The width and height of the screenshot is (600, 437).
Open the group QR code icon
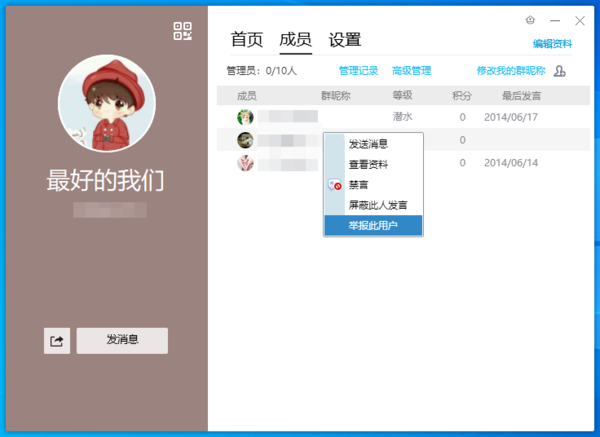pyautogui.click(x=183, y=31)
